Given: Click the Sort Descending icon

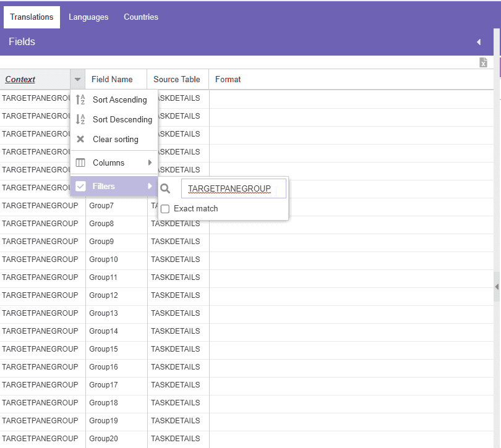Looking at the screenshot, I should pos(80,119).
